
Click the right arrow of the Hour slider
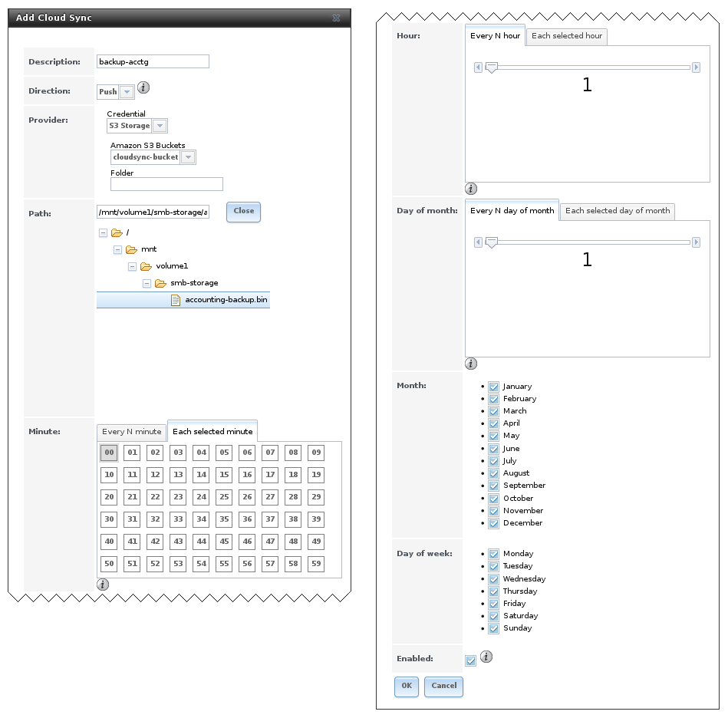697,67
